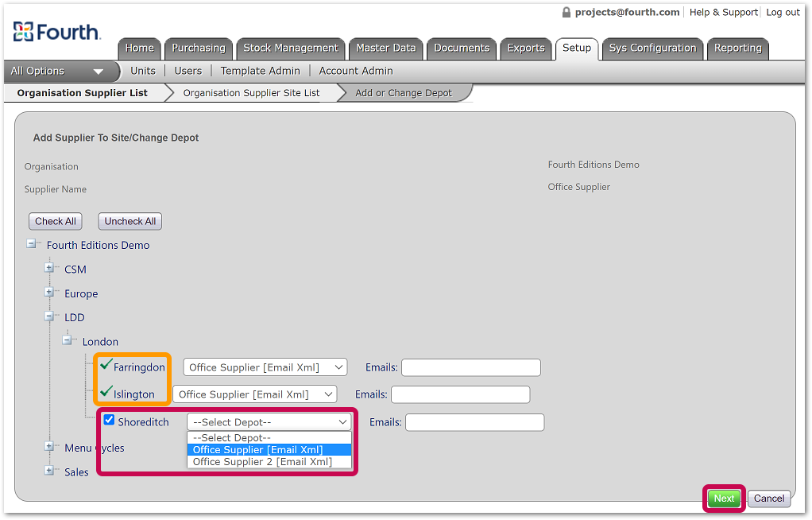Select the London tree label
This screenshot has height=520, width=812.
pyautogui.click(x=100, y=342)
